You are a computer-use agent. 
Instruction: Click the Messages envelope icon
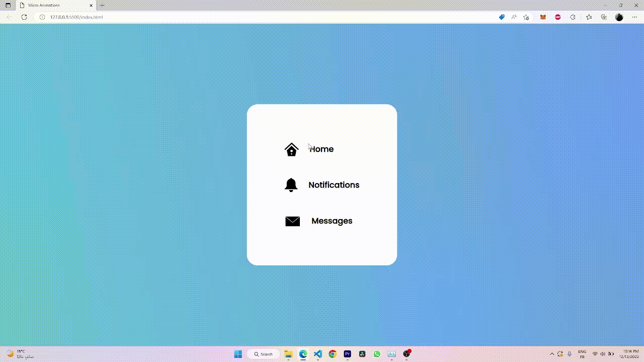292,221
